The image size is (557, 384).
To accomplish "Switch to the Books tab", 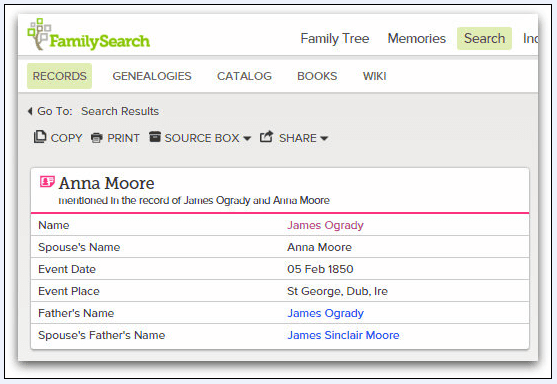I will pyautogui.click(x=317, y=76).
